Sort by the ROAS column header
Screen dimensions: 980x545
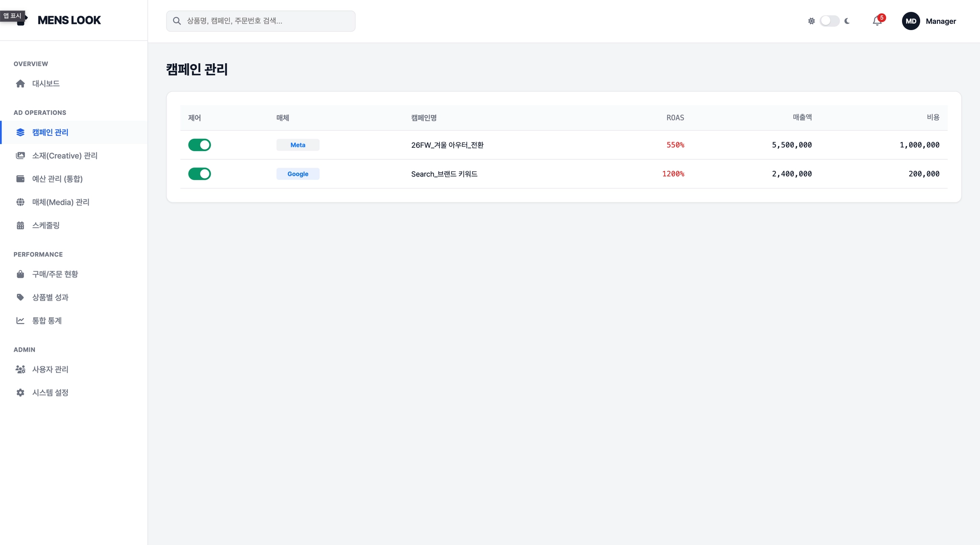tap(675, 118)
